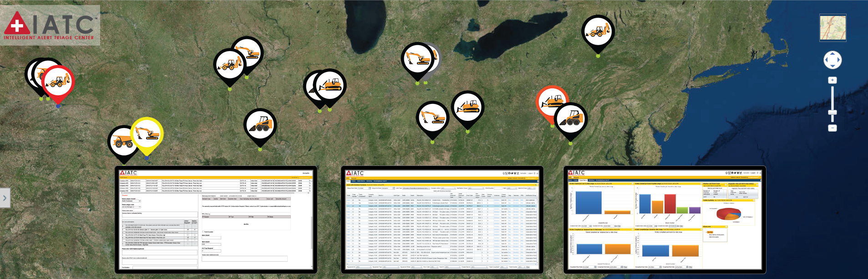Open the black backhoe marker overlapping an excavator marker

click(230, 65)
